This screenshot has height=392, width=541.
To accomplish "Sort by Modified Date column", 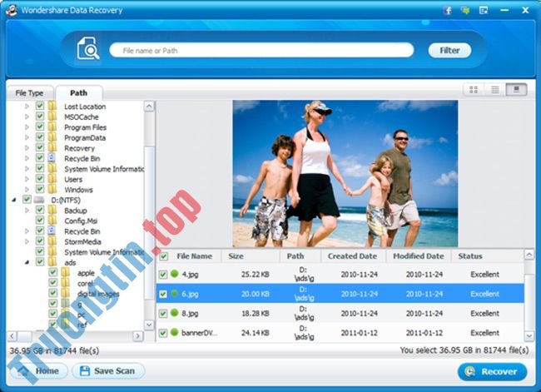I will 418,256.
